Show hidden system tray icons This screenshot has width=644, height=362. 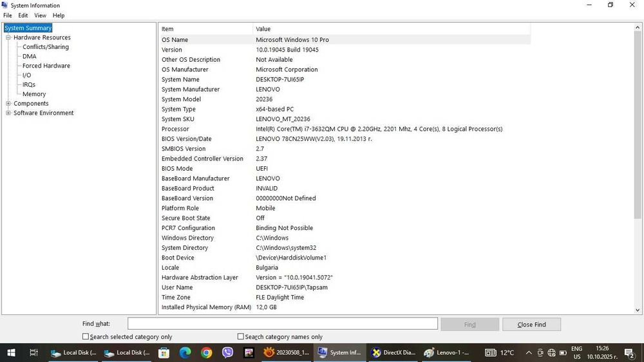(x=529, y=352)
